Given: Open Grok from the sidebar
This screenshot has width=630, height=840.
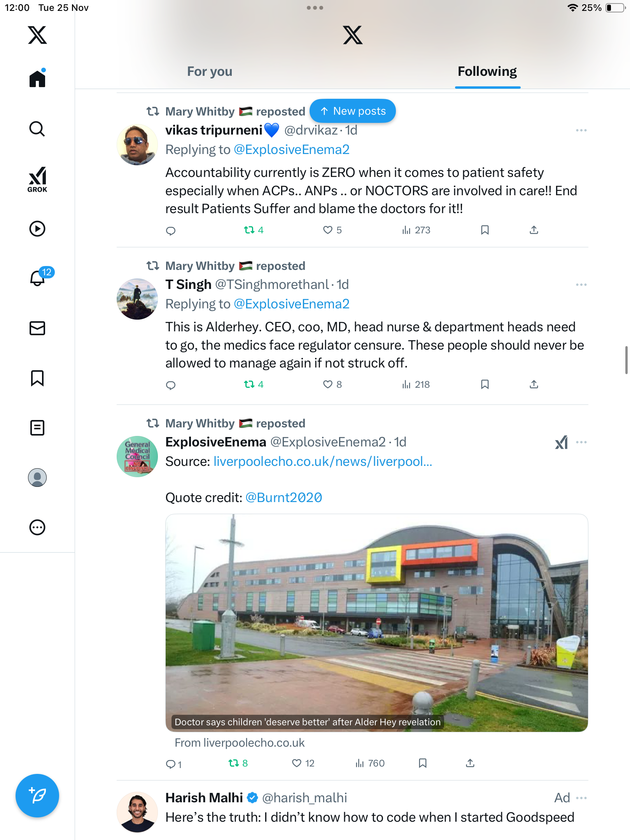Looking at the screenshot, I should [37, 179].
